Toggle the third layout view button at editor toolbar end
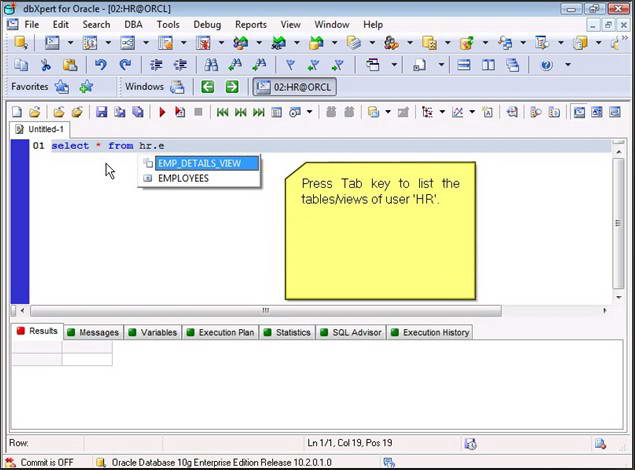Screen dimensions: 635x470 [615, 112]
